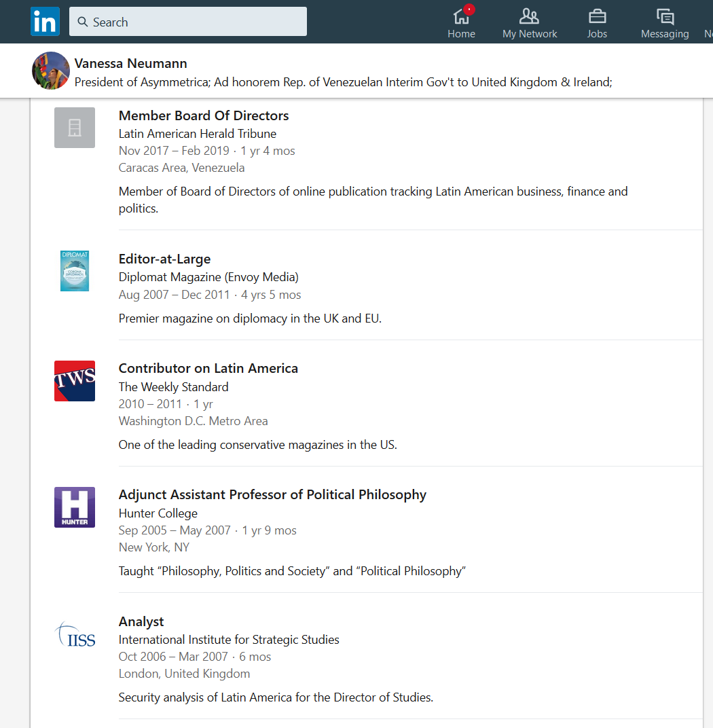Open Adjunct Assistant Professor of Political Philosophy title

272,495
